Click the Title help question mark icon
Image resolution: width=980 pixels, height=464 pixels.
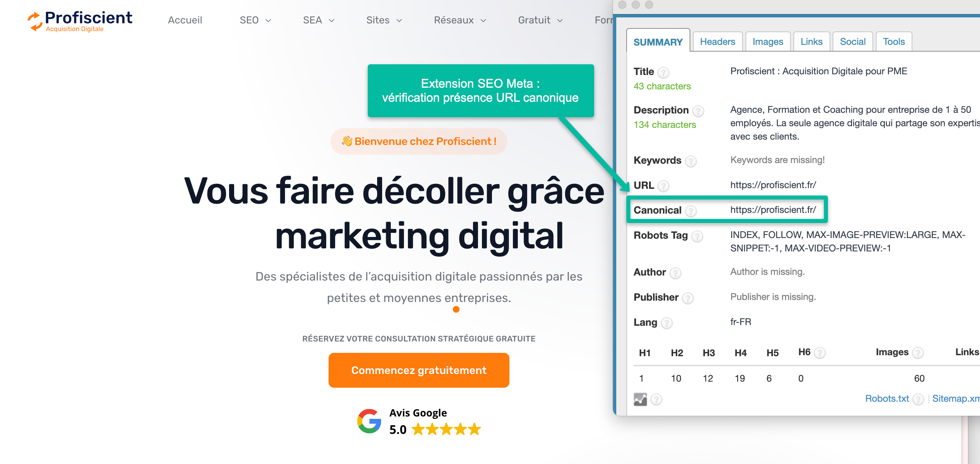[x=663, y=72]
